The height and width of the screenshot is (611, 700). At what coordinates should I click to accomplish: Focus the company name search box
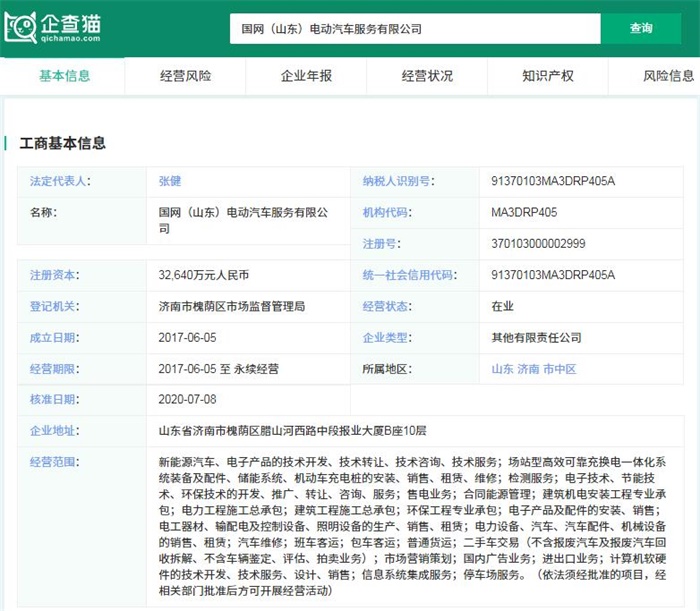coord(414,29)
